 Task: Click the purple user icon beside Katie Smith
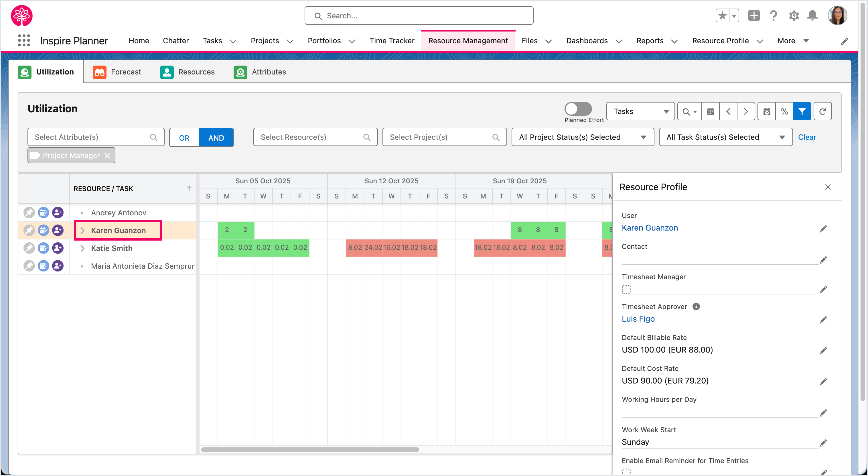58,248
